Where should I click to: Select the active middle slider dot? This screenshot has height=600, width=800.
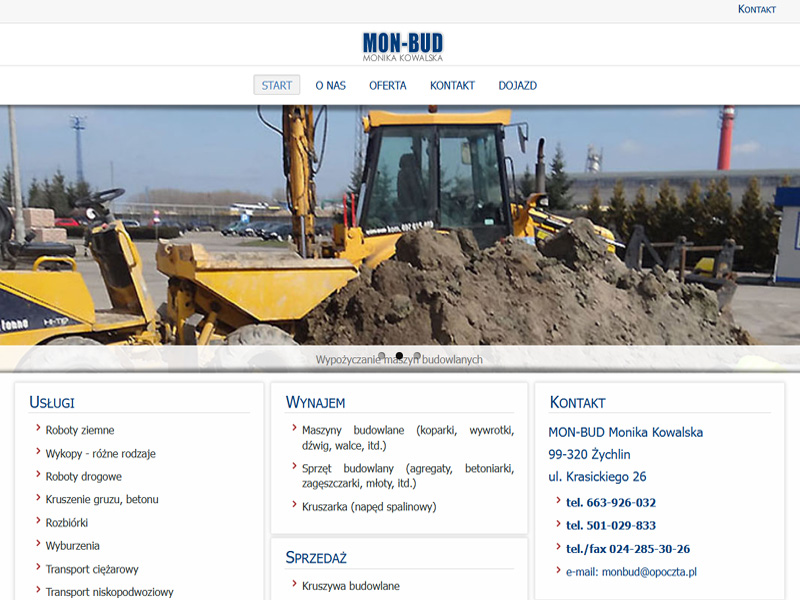coord(399,356)
